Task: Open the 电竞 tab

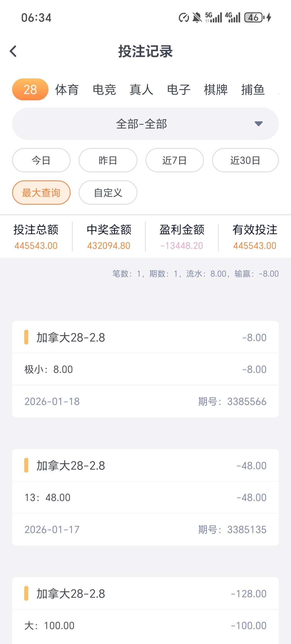Action: coord(104,90)
